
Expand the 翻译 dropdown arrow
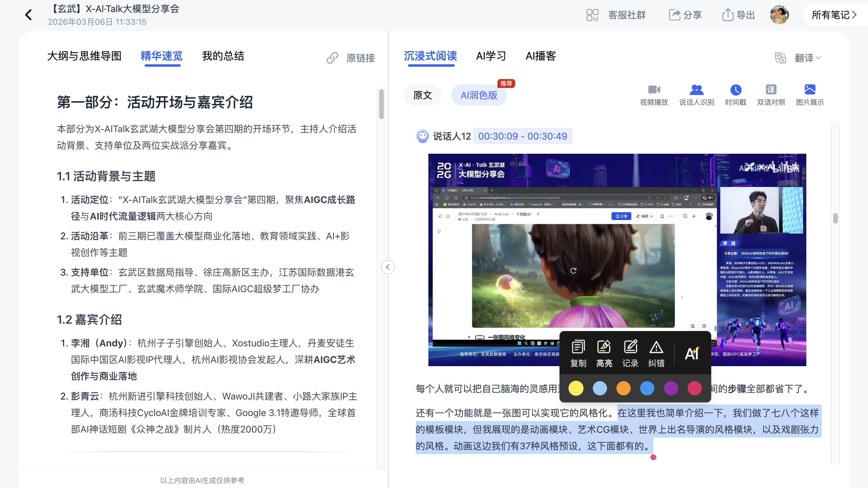pos(818,58)
